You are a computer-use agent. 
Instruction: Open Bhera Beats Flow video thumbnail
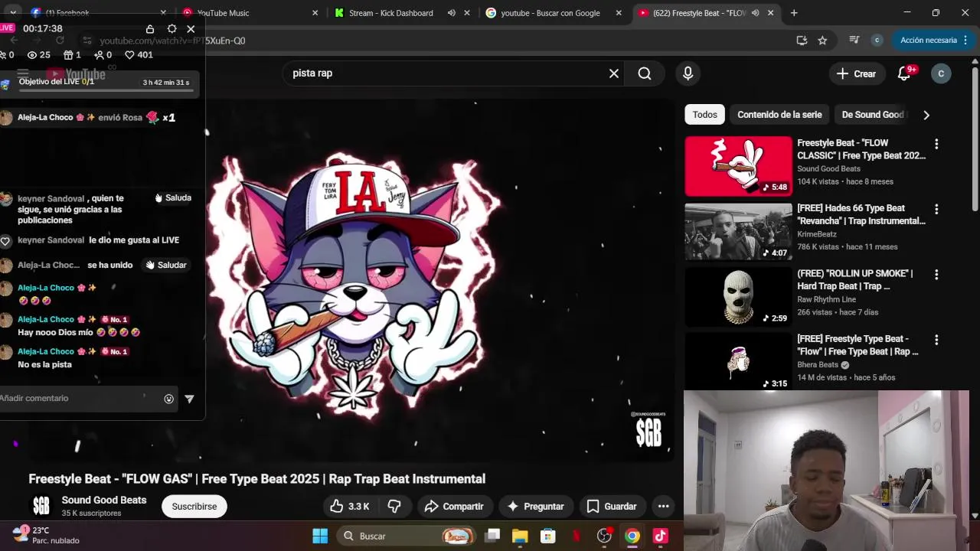pos(738,360)
